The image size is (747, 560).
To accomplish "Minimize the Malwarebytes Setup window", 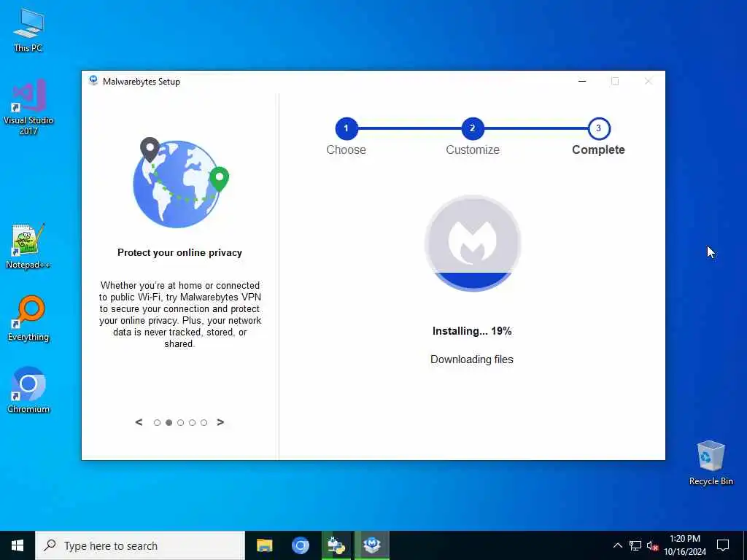I will 581,81.
